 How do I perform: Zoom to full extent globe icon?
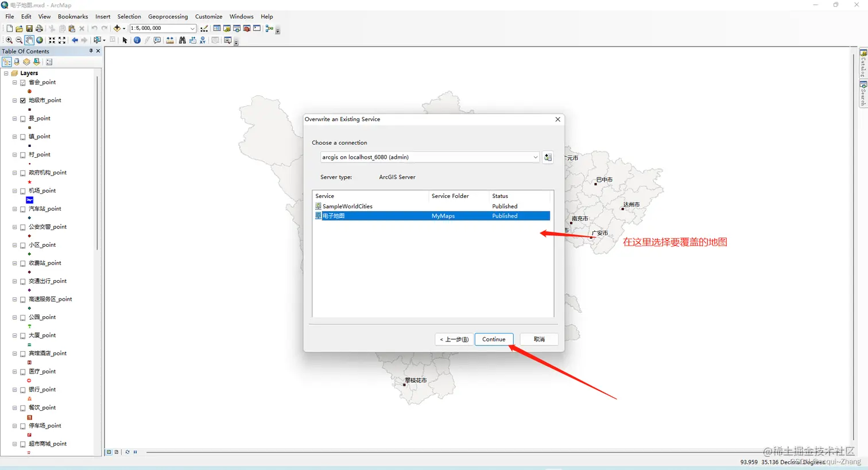pos(40,40)
